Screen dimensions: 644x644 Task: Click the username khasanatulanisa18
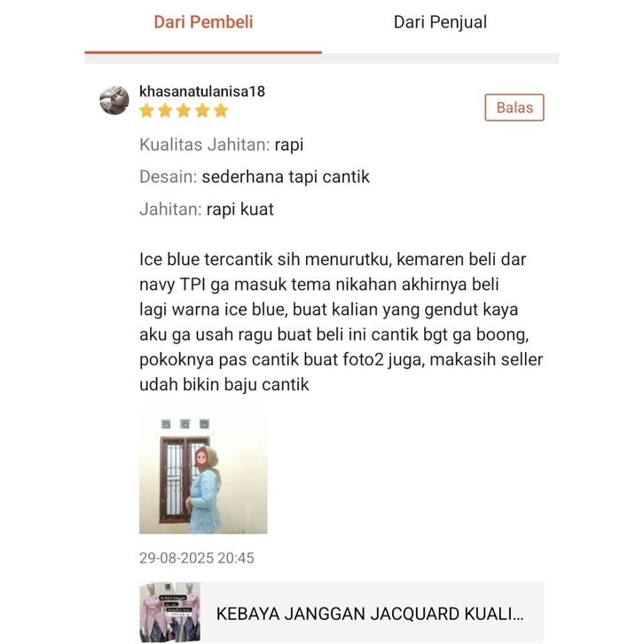point(202,91)
